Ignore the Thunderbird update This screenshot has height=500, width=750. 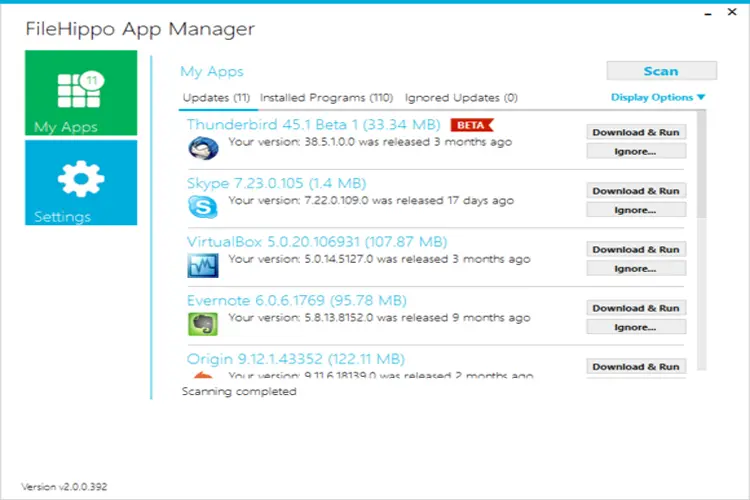pos(636,151)
